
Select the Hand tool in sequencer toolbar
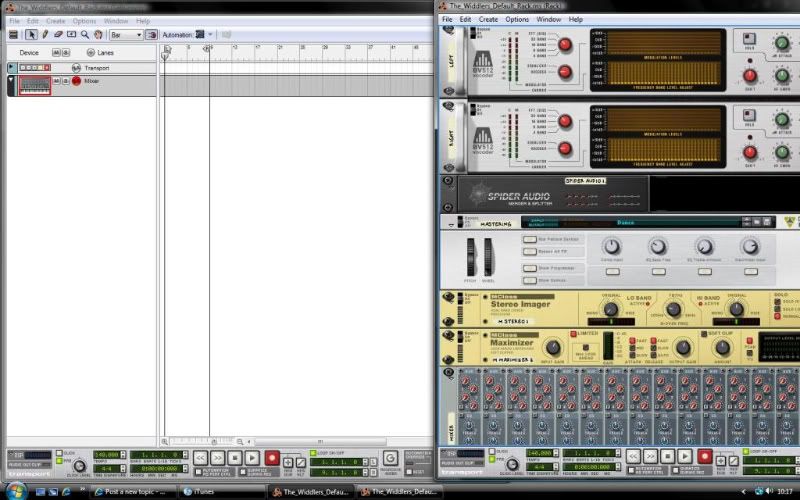(98, 35)
